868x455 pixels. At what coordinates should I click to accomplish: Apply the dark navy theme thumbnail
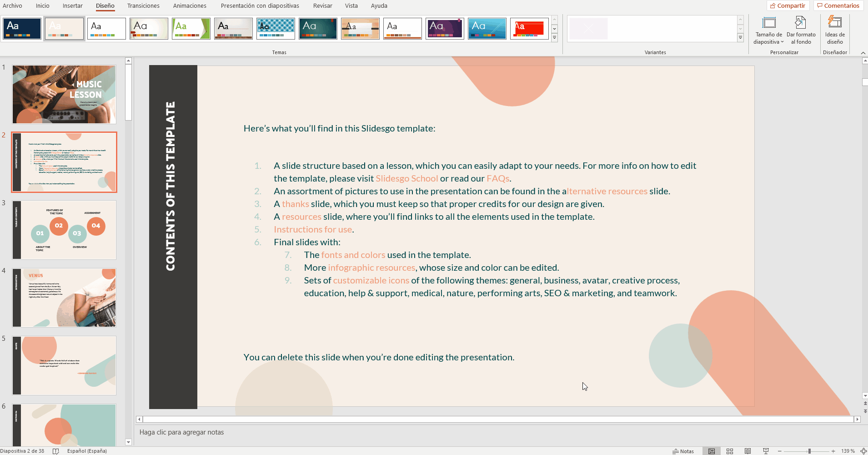(22, 28)
